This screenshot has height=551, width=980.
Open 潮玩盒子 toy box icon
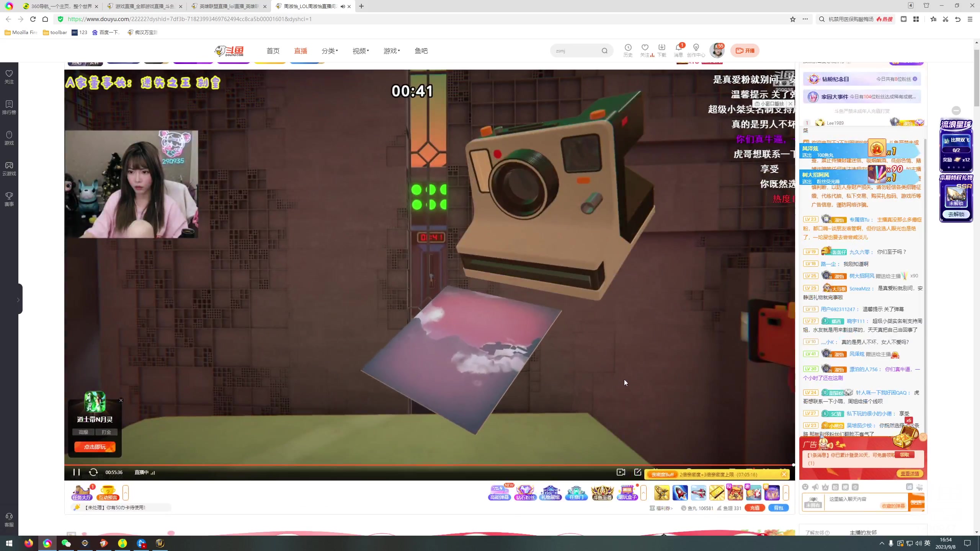pyautogui.click(x=627, y=492)
